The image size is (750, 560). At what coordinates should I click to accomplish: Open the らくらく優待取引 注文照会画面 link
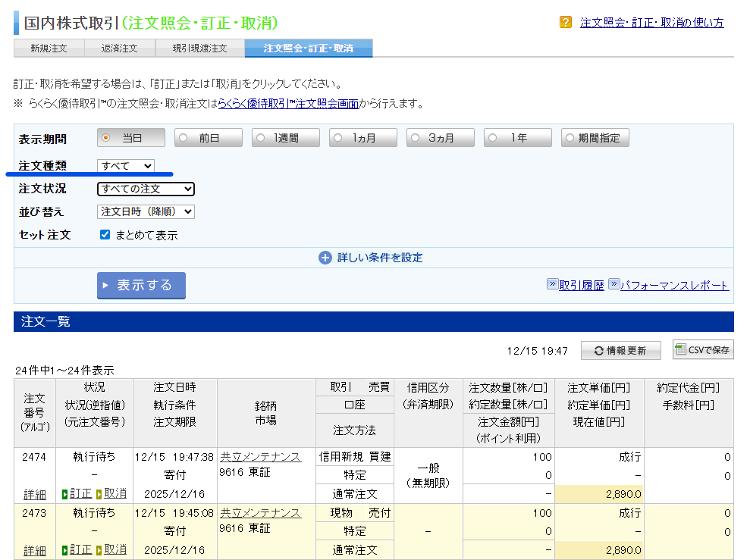pos(288,104)
